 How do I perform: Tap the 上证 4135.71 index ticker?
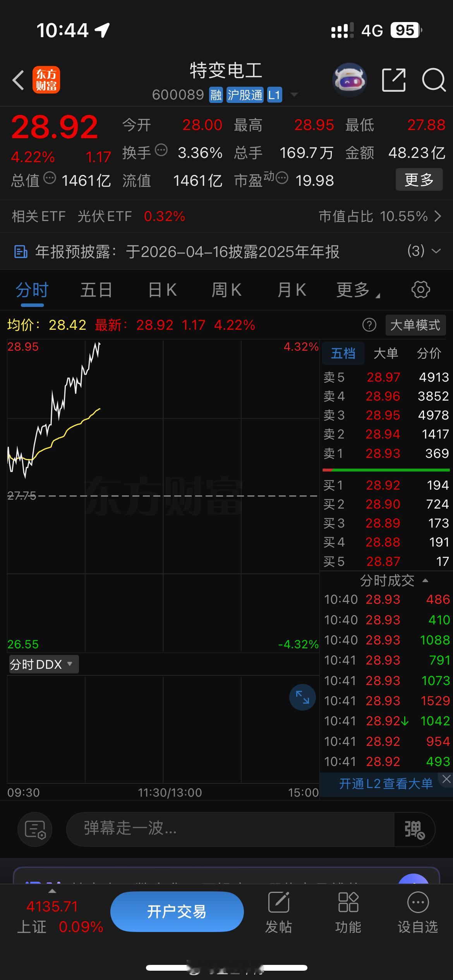(60, 916)
